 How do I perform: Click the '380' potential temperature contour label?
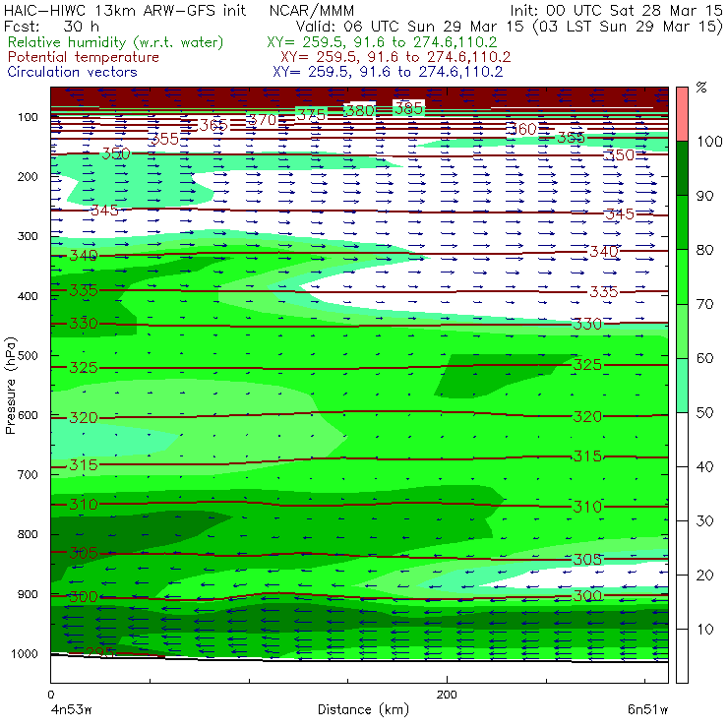click(x=360, y=110)
